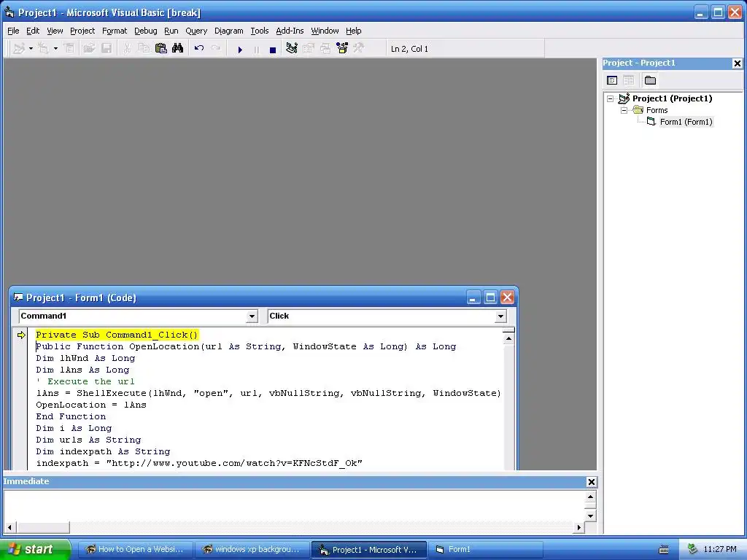
Task: Open the Toolbox hammer-wrench icon
Action: click(x=359, y=49)
